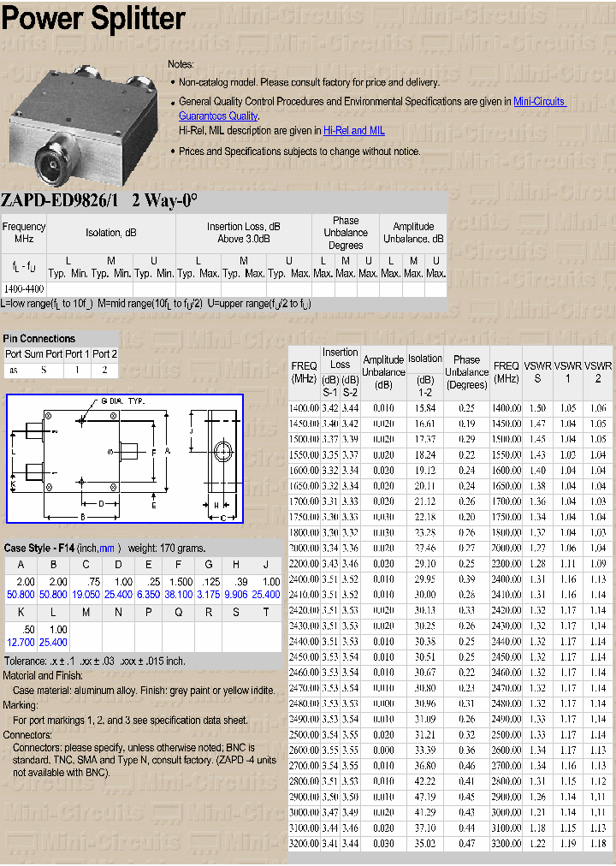Click phase unbalance value 0.47
616x866 pixels.
click(466, 844)
